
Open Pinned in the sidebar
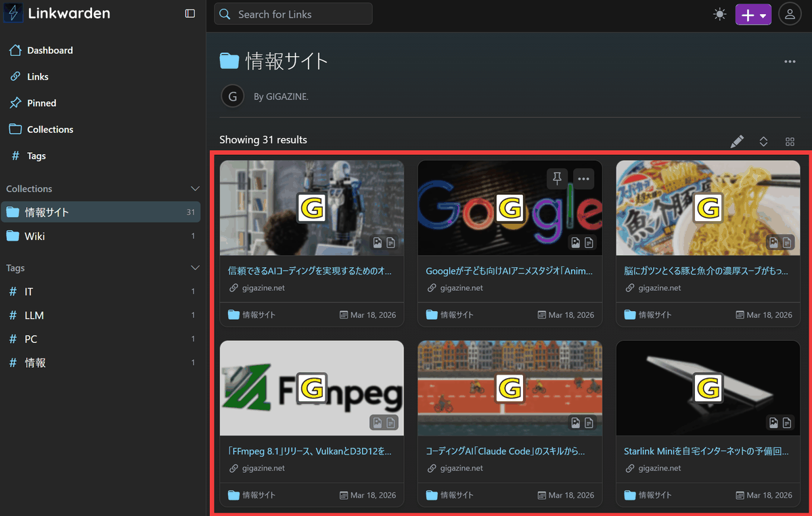click(x=41, y=103)
